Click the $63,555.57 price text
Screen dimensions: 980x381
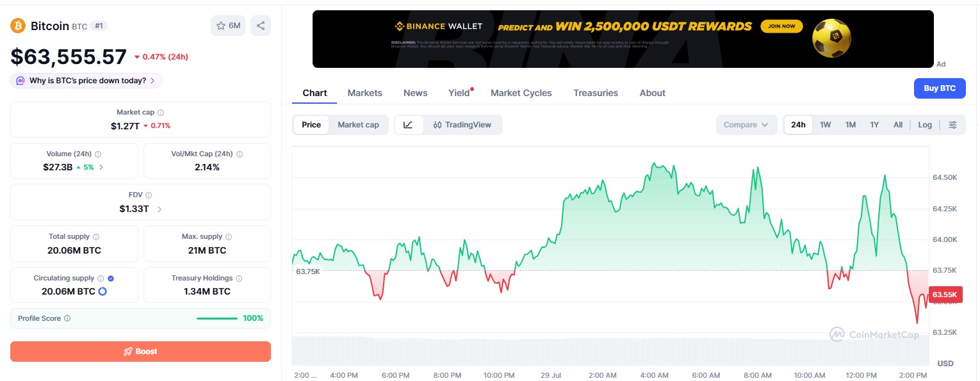(x=69, y=57)
